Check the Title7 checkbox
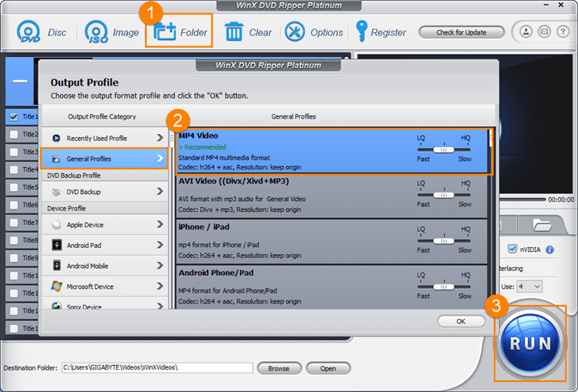The height and width of the screenshot is (392, 578). (x=14, y=223)
